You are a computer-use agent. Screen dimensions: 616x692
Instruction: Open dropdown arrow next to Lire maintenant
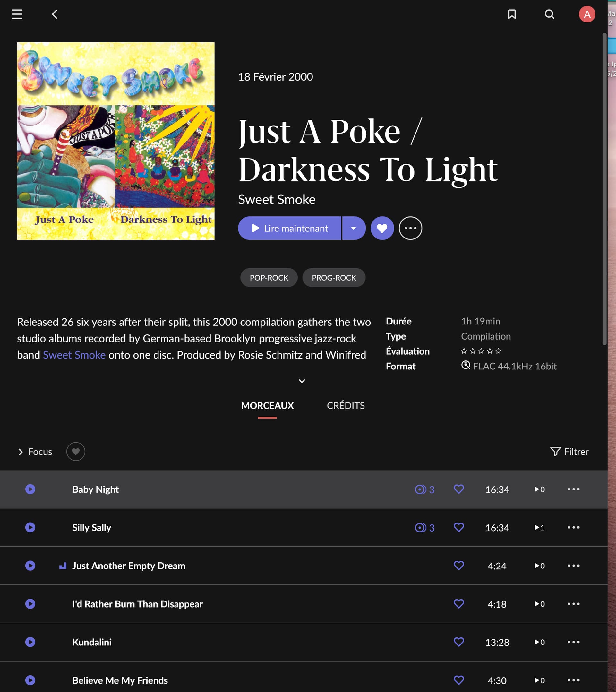[353, 228]
